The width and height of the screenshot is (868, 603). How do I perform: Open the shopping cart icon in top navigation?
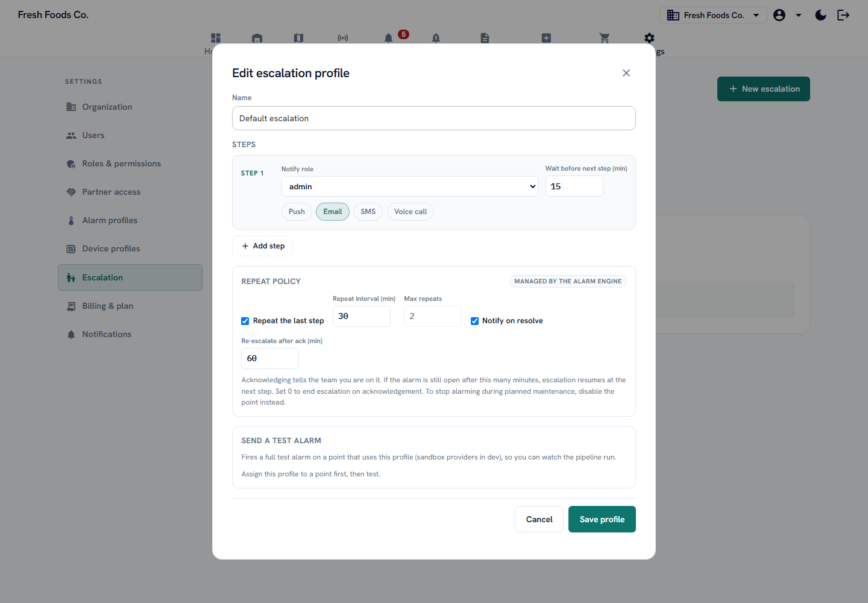[605, 38]
